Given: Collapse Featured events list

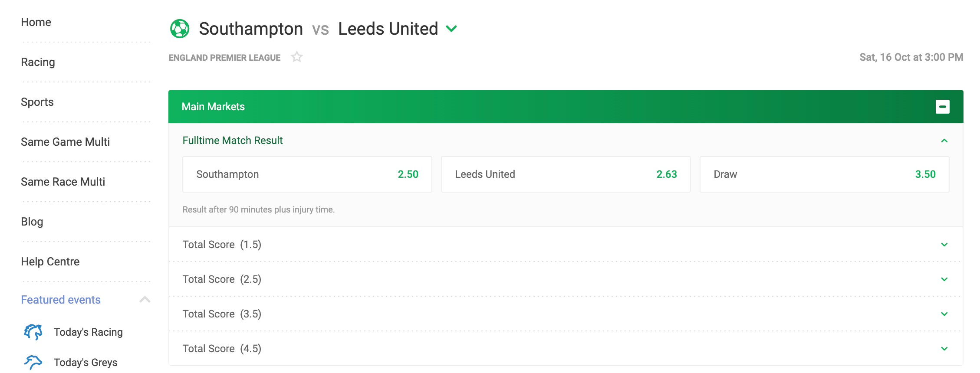Looking at the screenshot, I should click(x=145, y=300).
